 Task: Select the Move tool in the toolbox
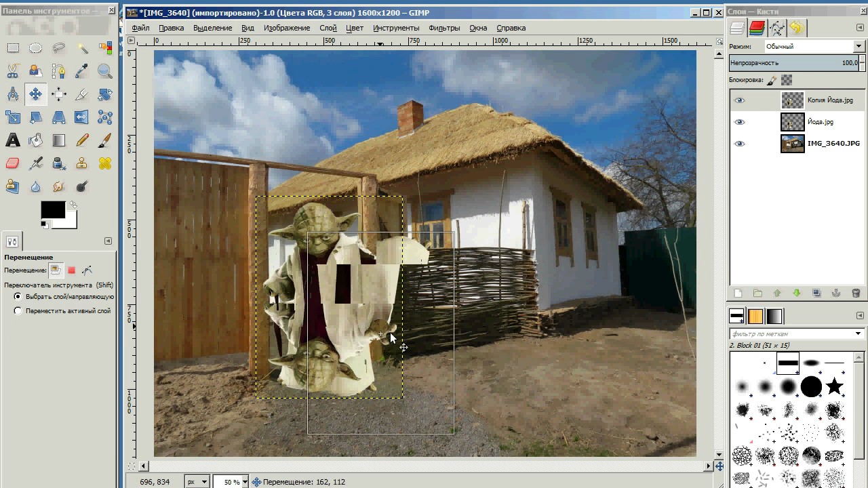point(36,94)
